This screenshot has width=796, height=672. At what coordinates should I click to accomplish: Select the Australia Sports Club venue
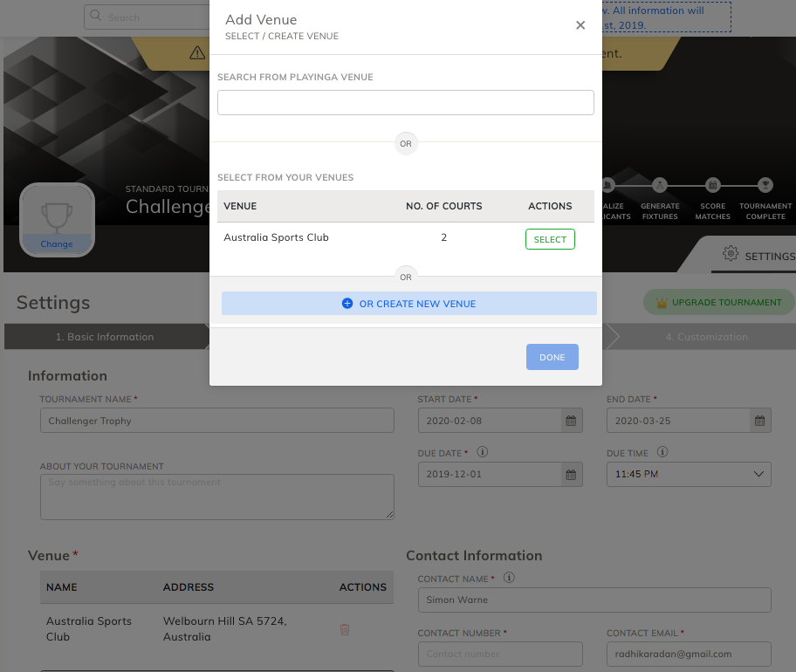click(x=550, y=239)
